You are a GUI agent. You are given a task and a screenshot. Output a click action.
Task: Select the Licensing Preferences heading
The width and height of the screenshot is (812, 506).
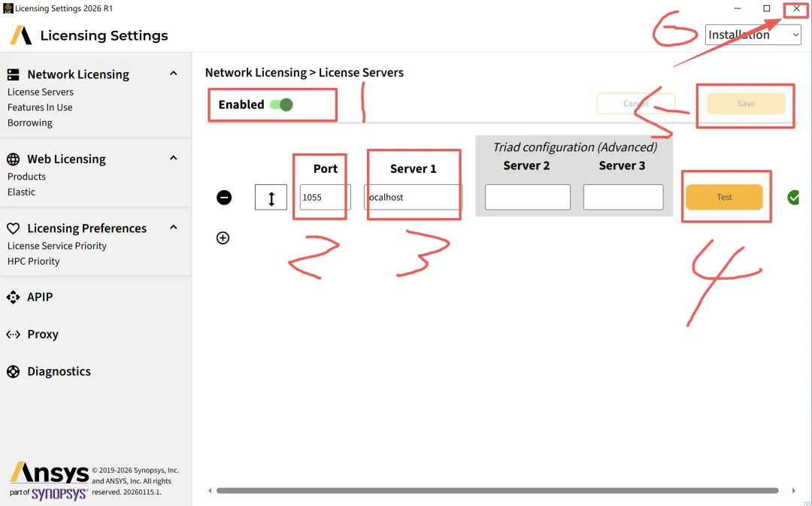tap(87, 229)
